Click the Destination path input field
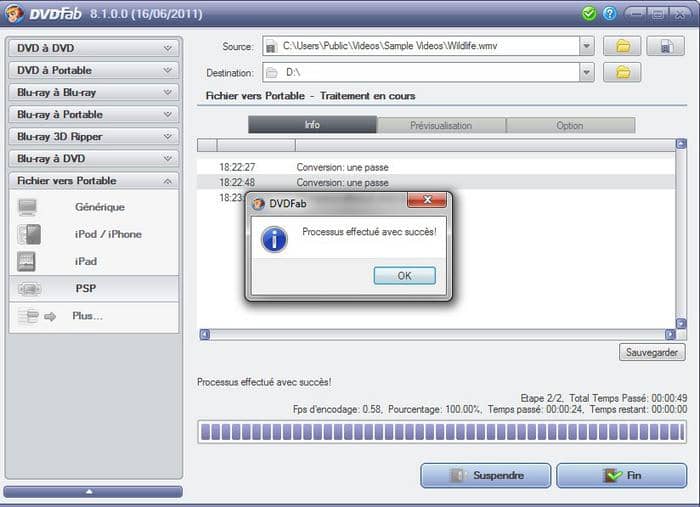The image size is (700, 507). [421, 72]
